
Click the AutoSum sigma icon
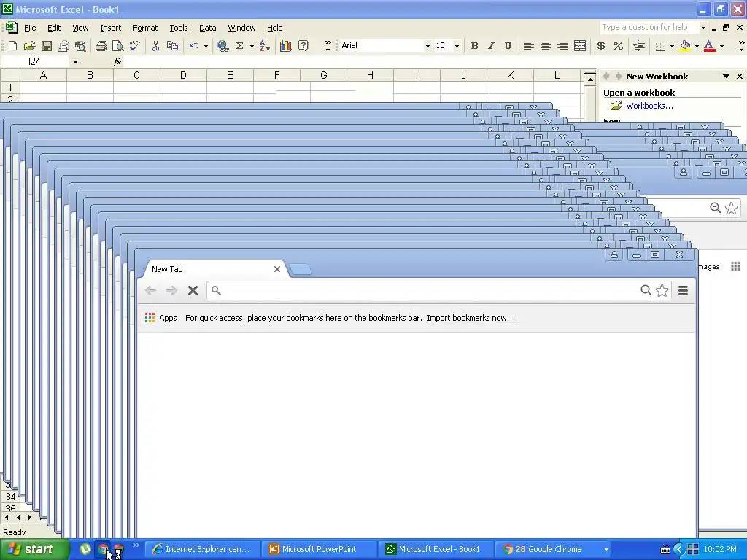pos(239,46)
